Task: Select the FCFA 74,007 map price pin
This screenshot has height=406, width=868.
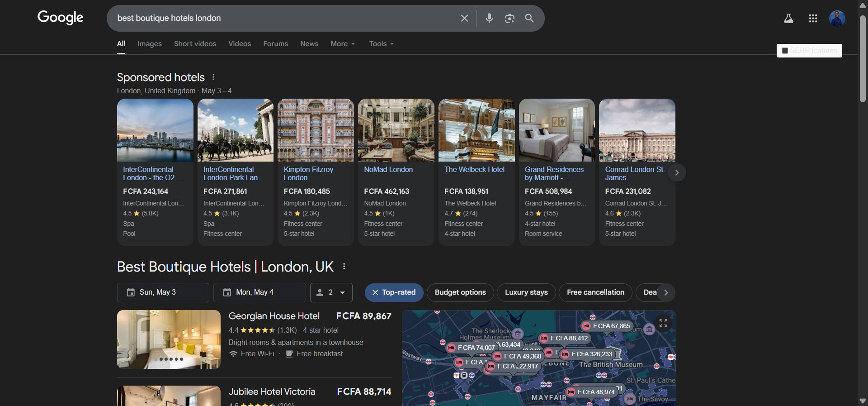Action: pyautogui.click(x=472, y=348)
